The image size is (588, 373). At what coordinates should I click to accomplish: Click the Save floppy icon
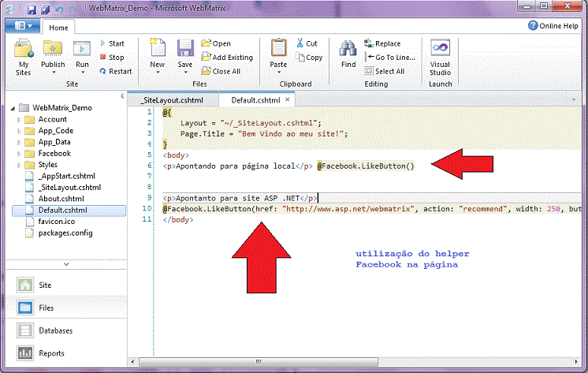(x=185, y=49)
